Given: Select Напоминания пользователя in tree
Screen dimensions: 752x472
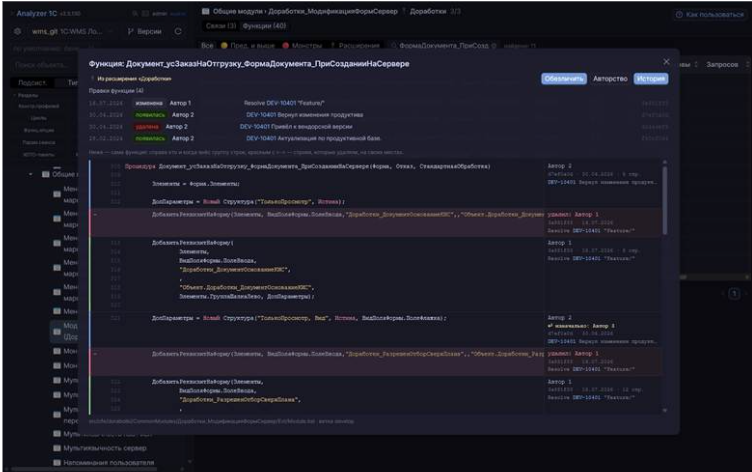Looking at the screenshot, I should point(109,462).
